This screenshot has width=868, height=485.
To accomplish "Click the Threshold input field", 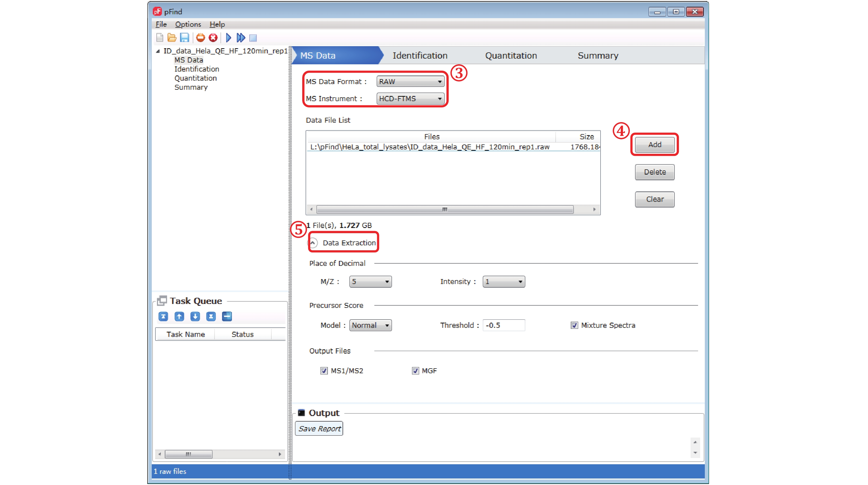I will [x=504, y=325].
